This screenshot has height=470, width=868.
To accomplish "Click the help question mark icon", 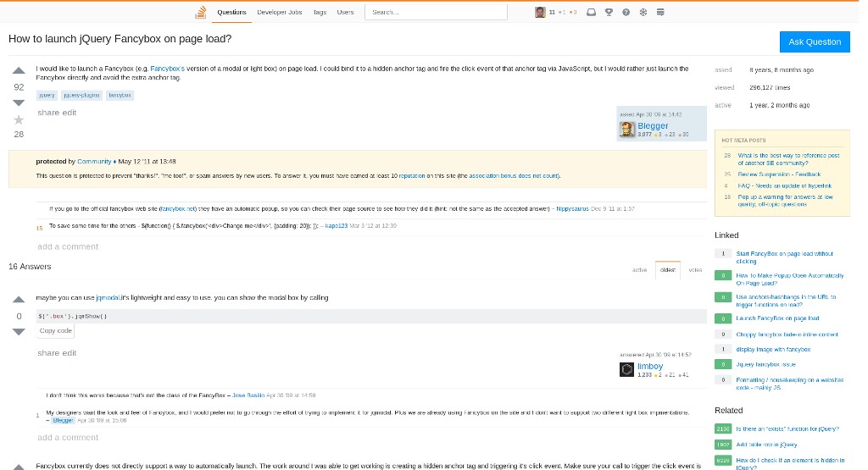I will (626, 12).
